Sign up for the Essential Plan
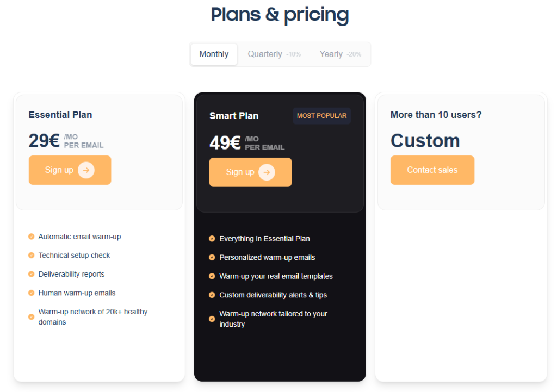 pos(70,170)
